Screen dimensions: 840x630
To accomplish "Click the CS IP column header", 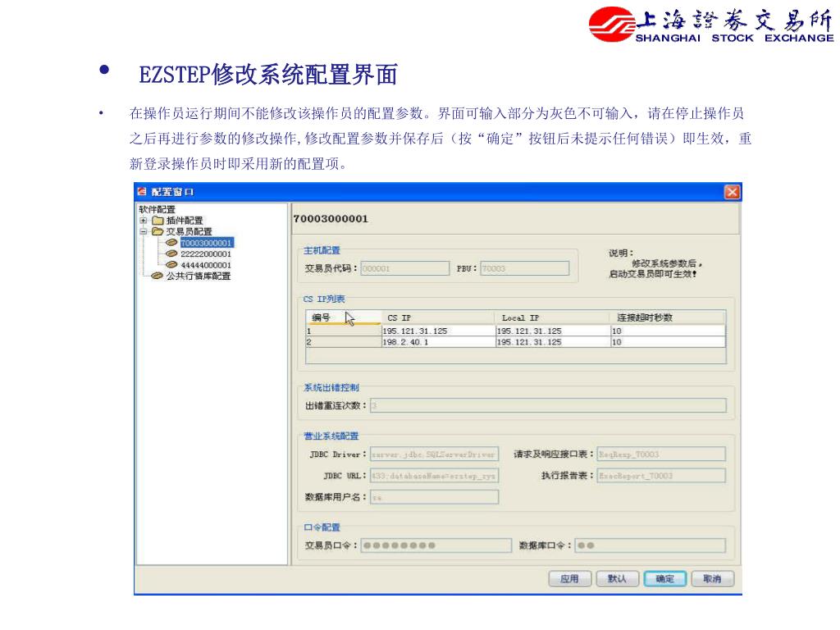I will (438, 317).
